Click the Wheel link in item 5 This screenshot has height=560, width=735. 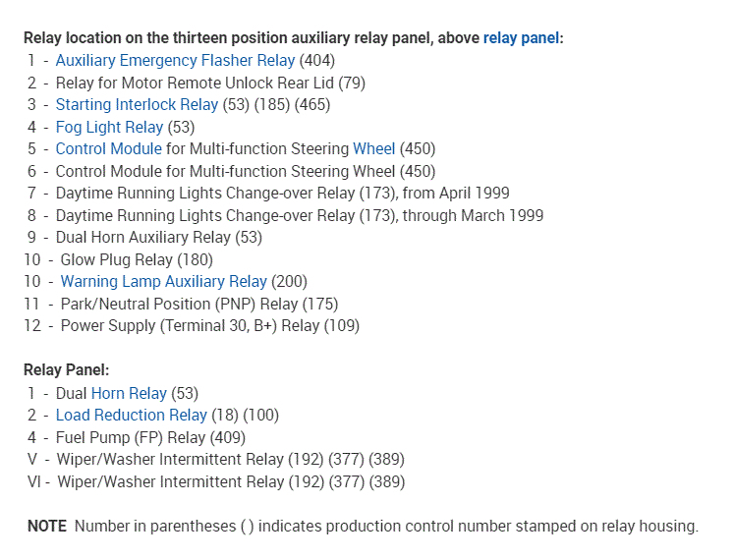click(x=373, y=149)
